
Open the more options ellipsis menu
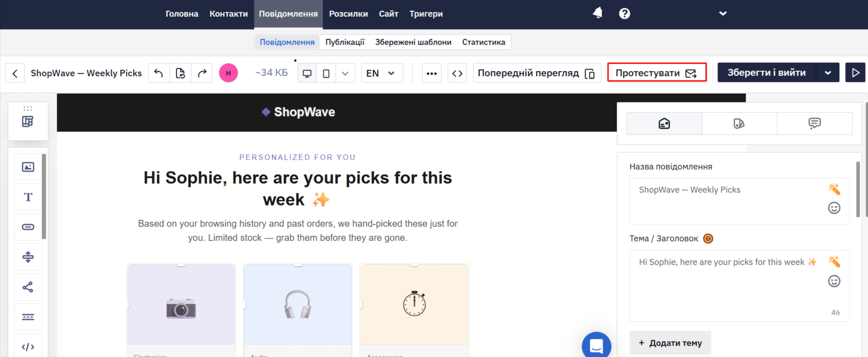pos(432,73)
